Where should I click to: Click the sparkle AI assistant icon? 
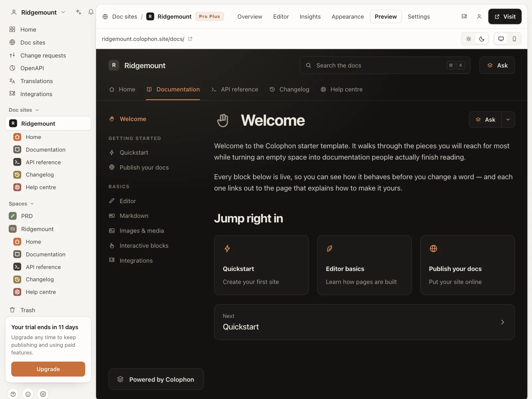(78, 12)
